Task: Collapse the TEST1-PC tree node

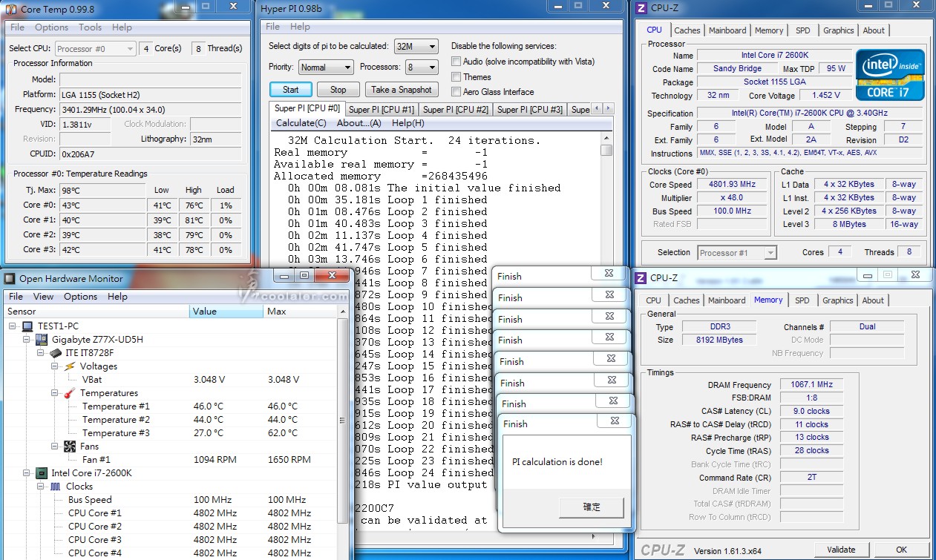Action: pos(13,326)
